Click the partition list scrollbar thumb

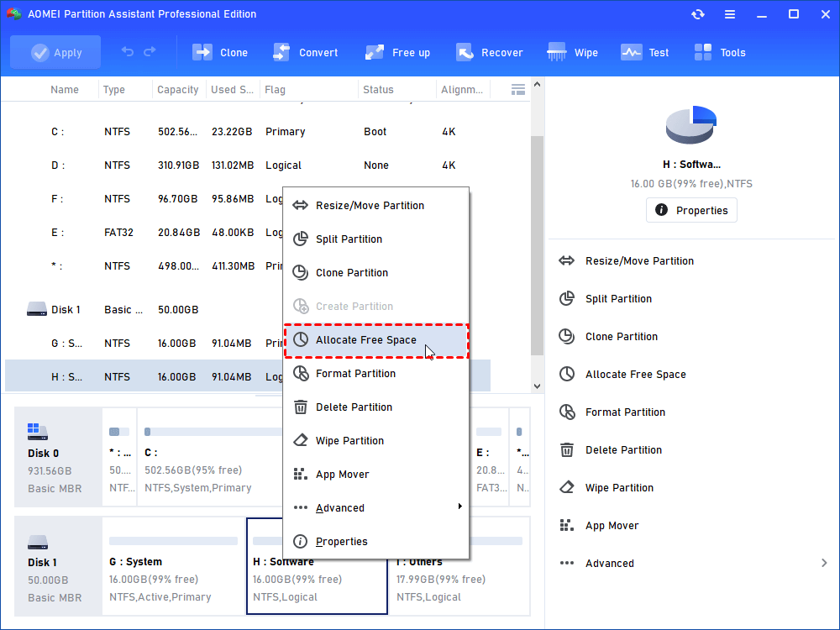click(537, 245)
